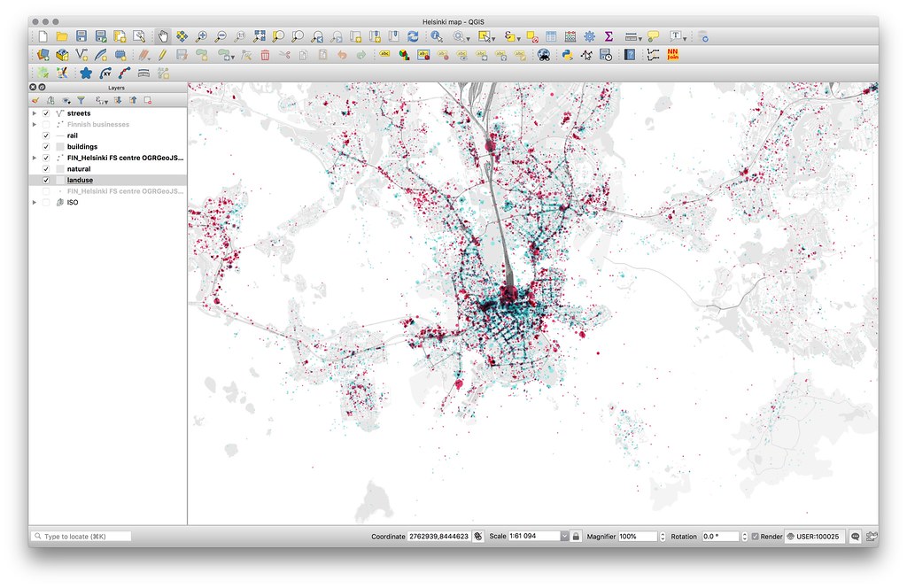Click the NN Join plugin icon
The height and width of the screenshot is (588, 907).
(672, 54)
